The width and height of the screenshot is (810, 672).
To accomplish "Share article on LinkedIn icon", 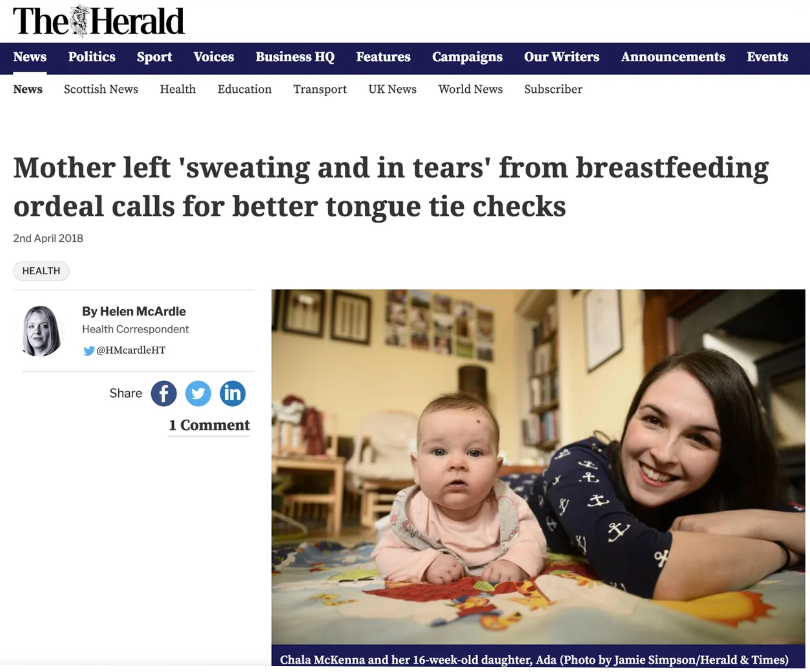I will (233, 393).
